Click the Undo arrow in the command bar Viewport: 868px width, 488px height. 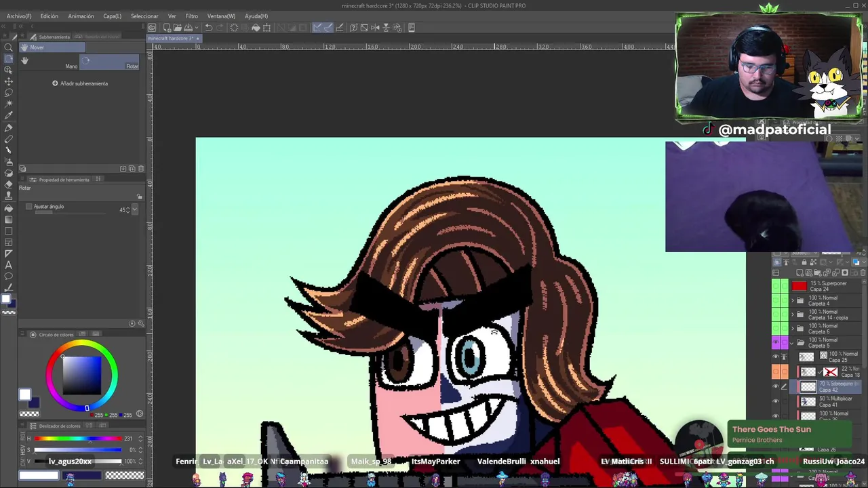click(209, 28)
